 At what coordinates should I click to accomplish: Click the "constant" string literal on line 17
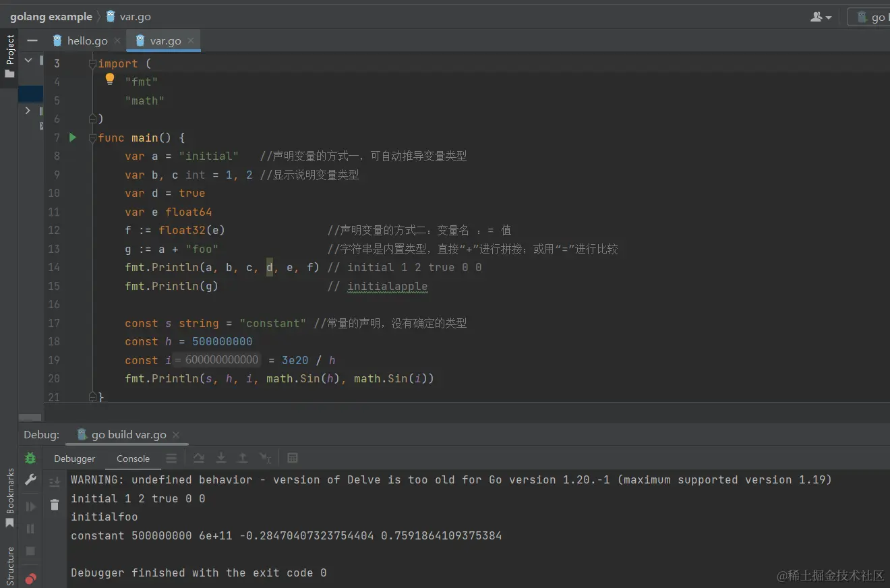272,323
